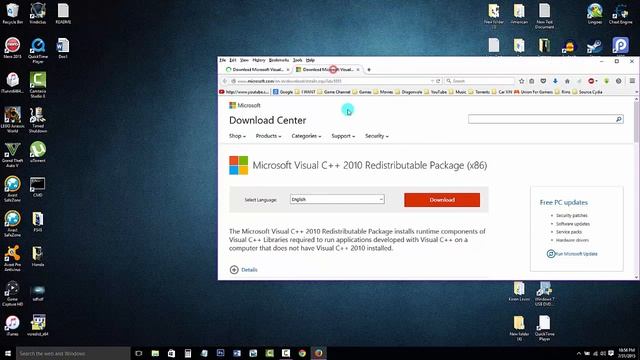Screen dimensions: 640x360
Task: Open the Pocket icon in Firefox toolbar
Action: click(x=543, y=81)
